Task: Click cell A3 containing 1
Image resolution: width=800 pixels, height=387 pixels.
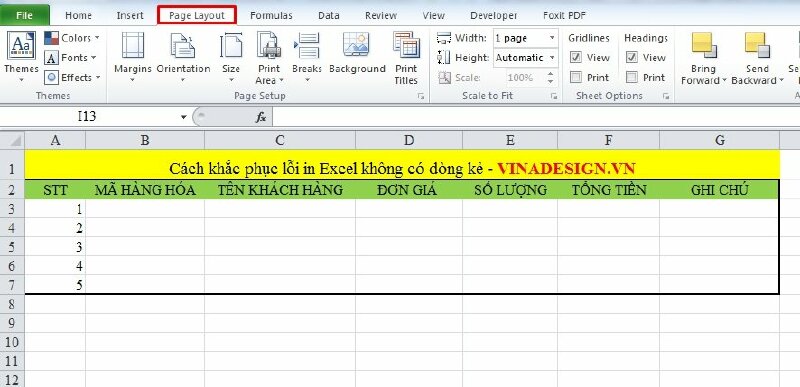Action: [55, 209]
